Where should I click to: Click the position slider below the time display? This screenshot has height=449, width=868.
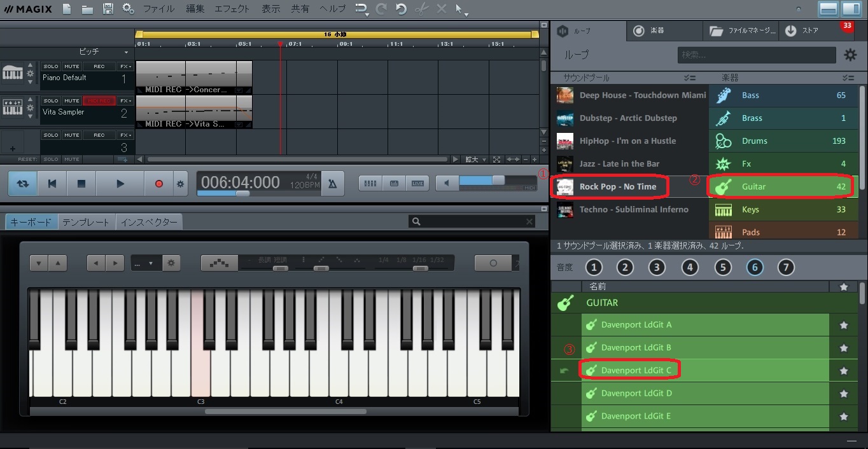[x=242, y=193]
